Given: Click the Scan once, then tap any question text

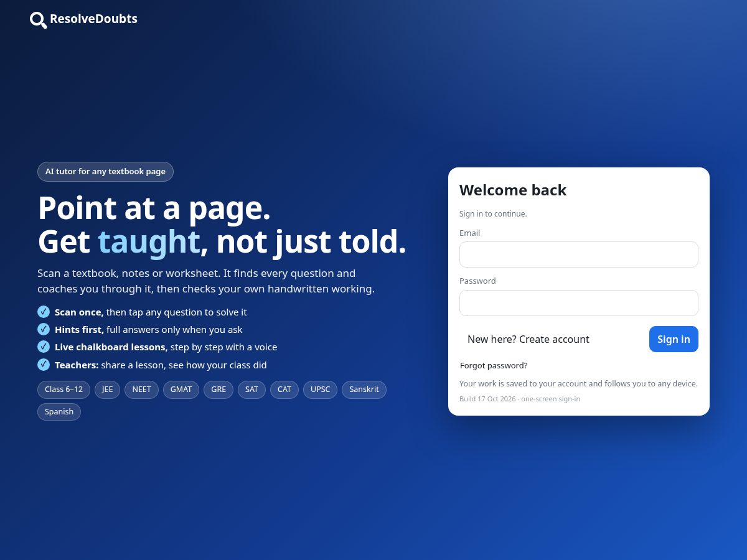Looking at the screenshot, I should click(151, 312).
